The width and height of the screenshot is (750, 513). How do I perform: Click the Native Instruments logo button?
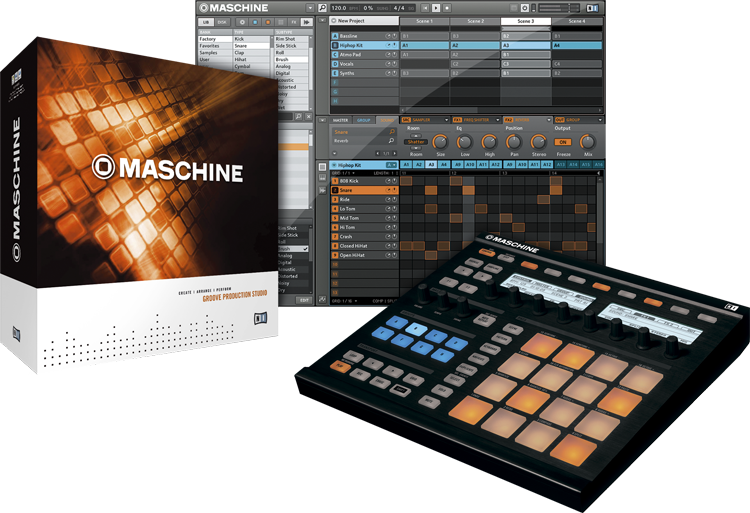click(592, 8)
